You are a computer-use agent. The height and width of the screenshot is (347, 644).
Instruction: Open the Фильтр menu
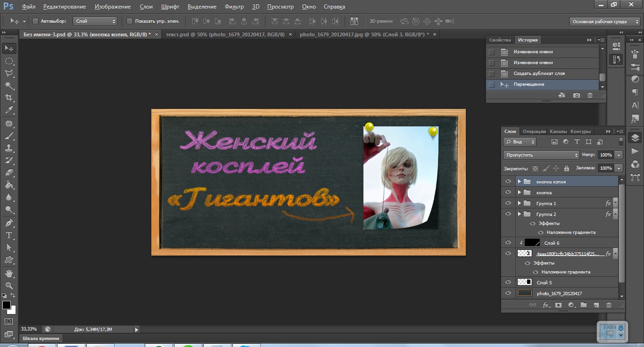(234, 7)
